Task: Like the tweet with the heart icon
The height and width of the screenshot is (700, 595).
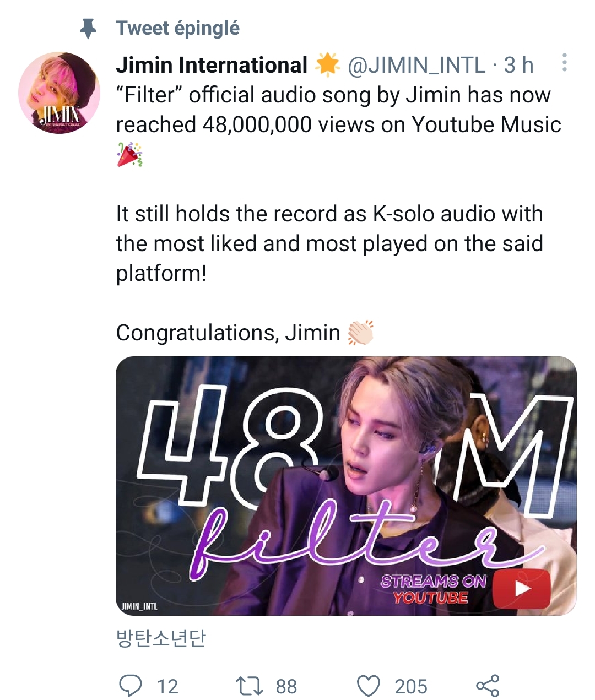Action: [369, 686]
